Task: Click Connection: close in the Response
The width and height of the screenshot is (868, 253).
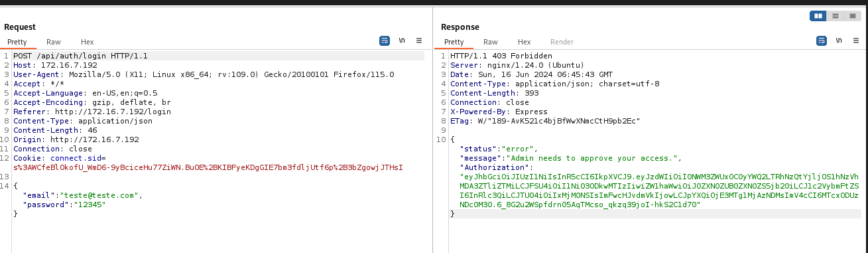Action: coord(489,103)
